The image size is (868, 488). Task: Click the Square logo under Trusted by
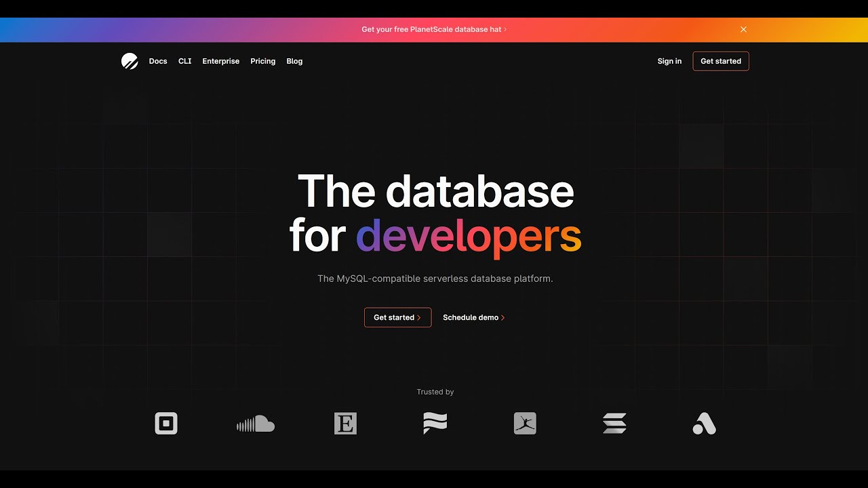166,424
